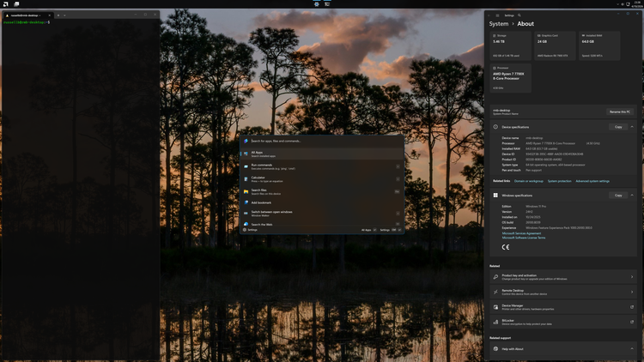Click the launcher lightning logo icon

(x=246, y=141)
